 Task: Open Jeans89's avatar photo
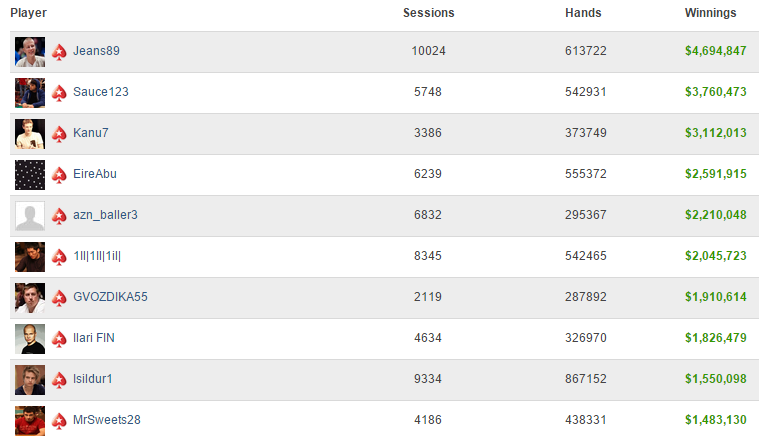coord(30,52)
